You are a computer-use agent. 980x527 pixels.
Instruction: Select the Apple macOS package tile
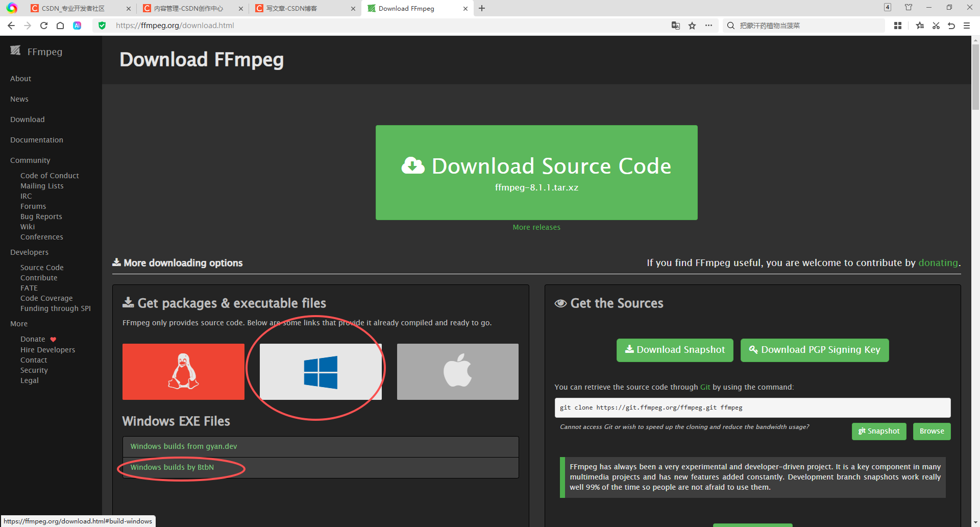click(458, 372)
